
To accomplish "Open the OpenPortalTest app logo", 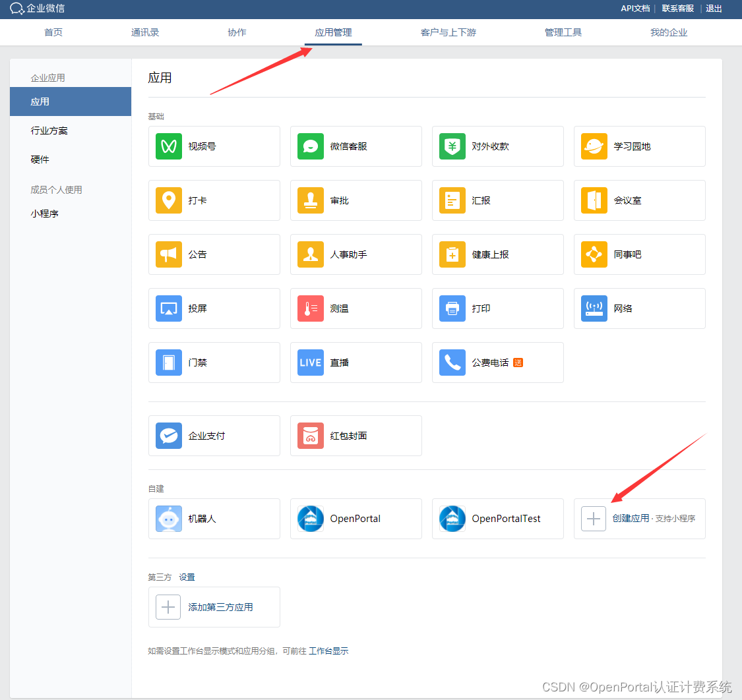I will coord(452,518).
